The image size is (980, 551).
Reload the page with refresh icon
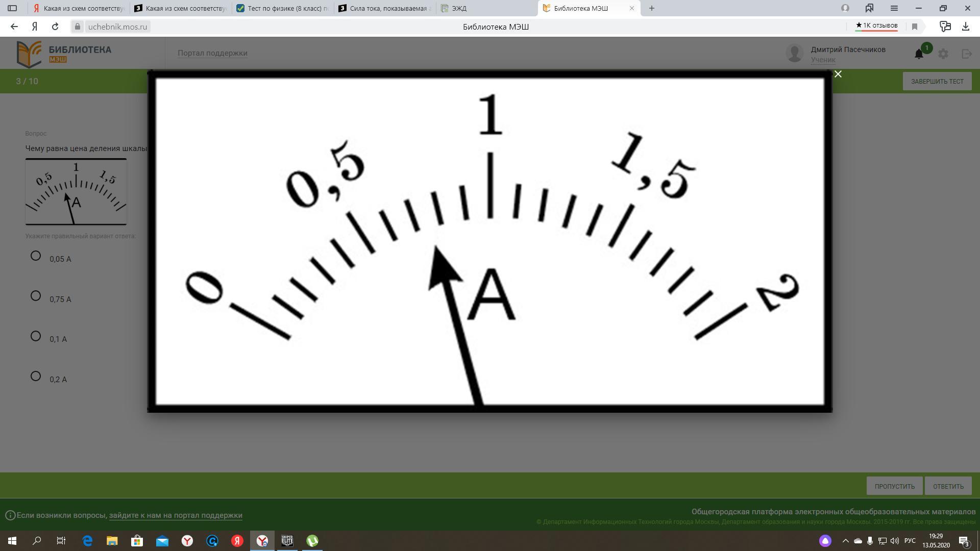(55, 27)
